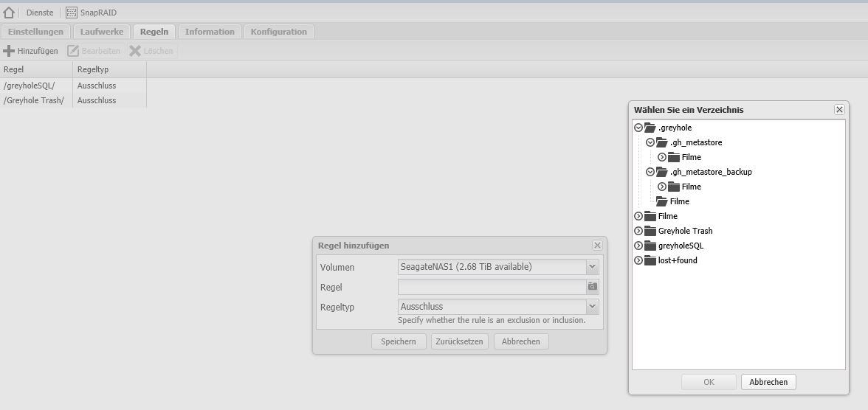Expand the top-level Filme folder
This screenshot has height=410, width=868.
click(x=638, y=216)
